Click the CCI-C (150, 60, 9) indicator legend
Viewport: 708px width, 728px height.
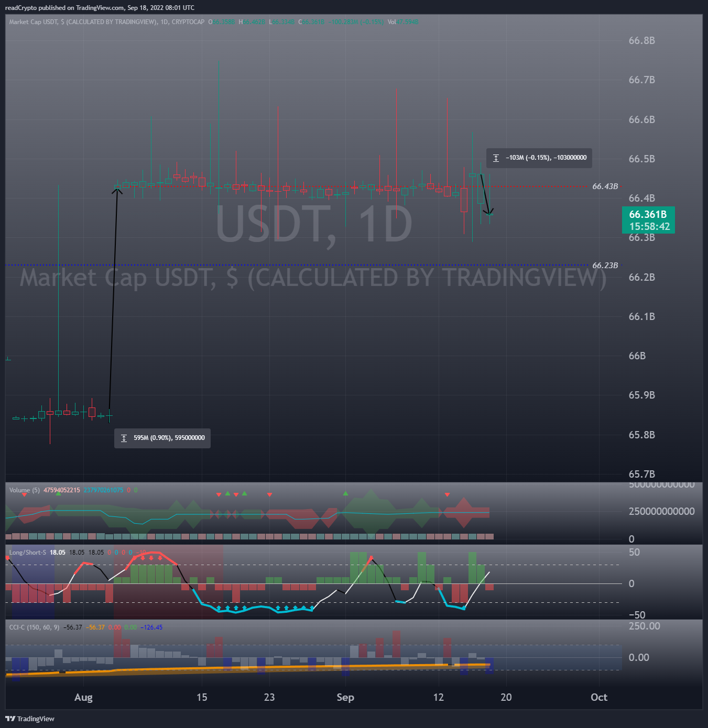click(x=34, y=627)
